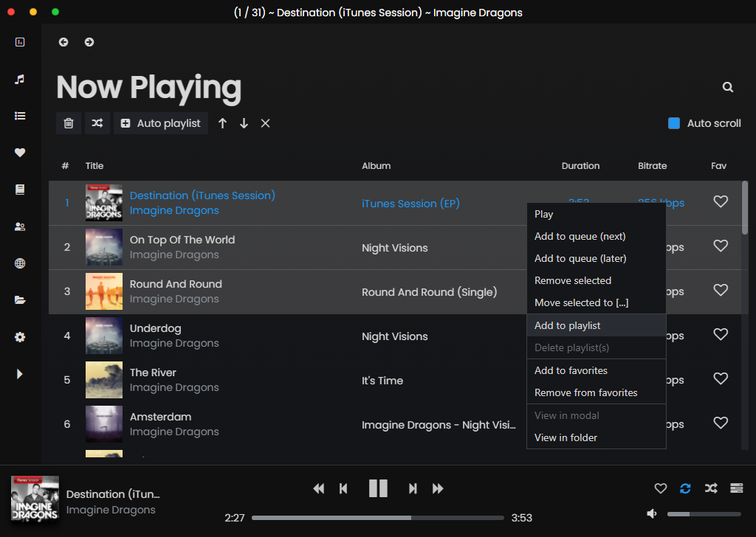Open search with the magnifier icon
The width and height of the screenshot is (756, 537).
pos(727,87)
